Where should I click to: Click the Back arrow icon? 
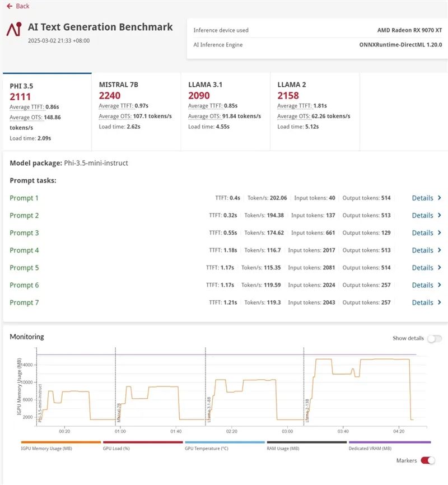point(10,6)
